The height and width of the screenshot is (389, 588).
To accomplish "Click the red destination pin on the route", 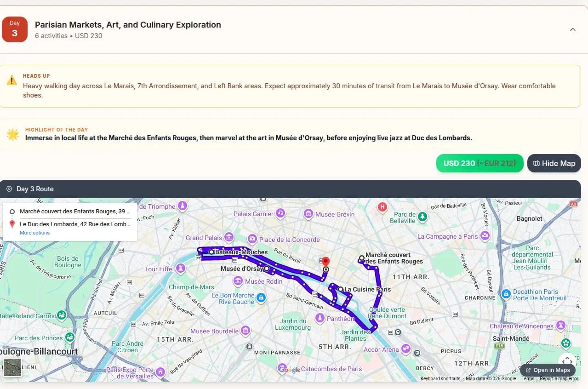I will tap(326, 262).
